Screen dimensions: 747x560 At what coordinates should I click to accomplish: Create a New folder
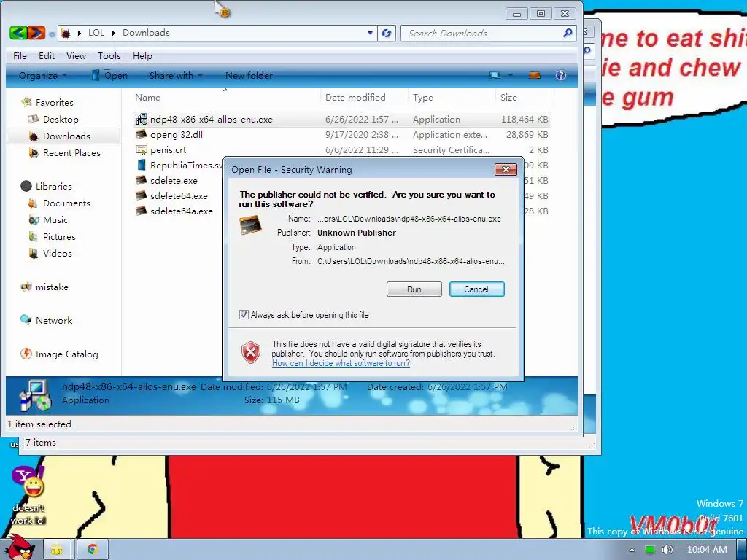point(249,75)
